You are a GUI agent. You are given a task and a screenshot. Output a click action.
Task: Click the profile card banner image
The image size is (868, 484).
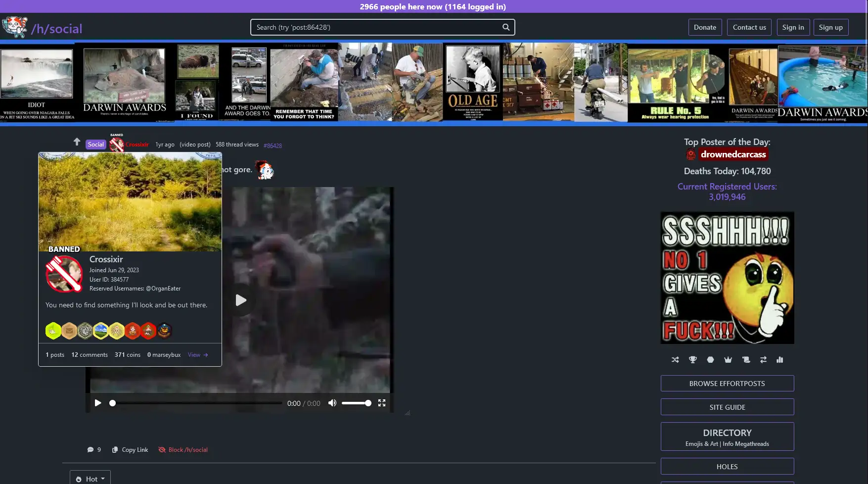click(x=130, y=202)
